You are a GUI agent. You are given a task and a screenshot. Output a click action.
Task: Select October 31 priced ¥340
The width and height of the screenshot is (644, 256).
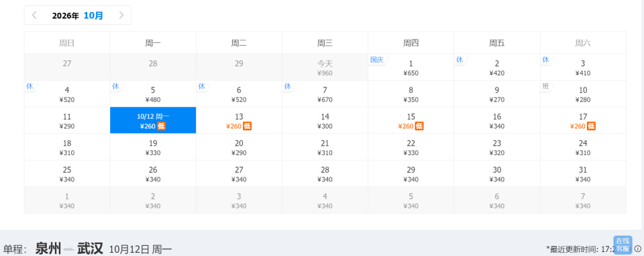(x=583, y=173)
